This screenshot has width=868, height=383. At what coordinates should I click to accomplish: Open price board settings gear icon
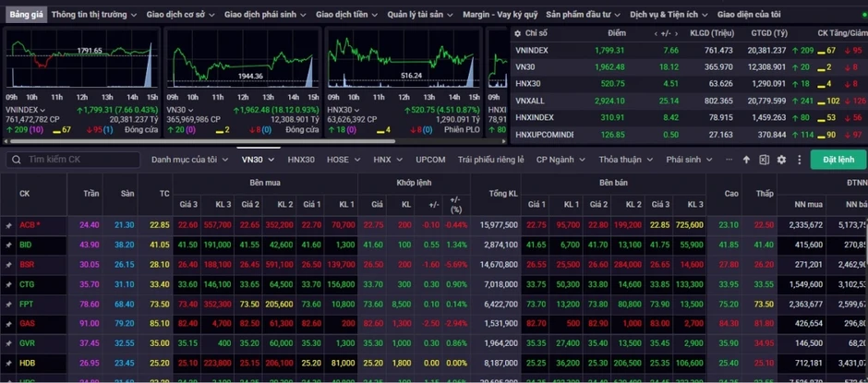point(781,160)
